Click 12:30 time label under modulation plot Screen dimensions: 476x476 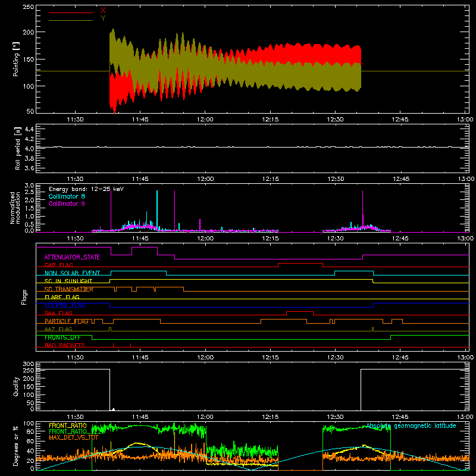(335, 239)
